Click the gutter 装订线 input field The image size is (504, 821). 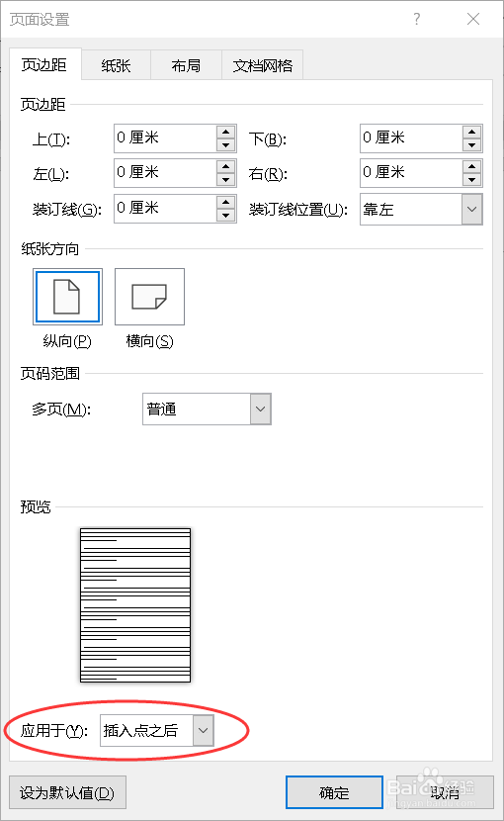(165, 209)
